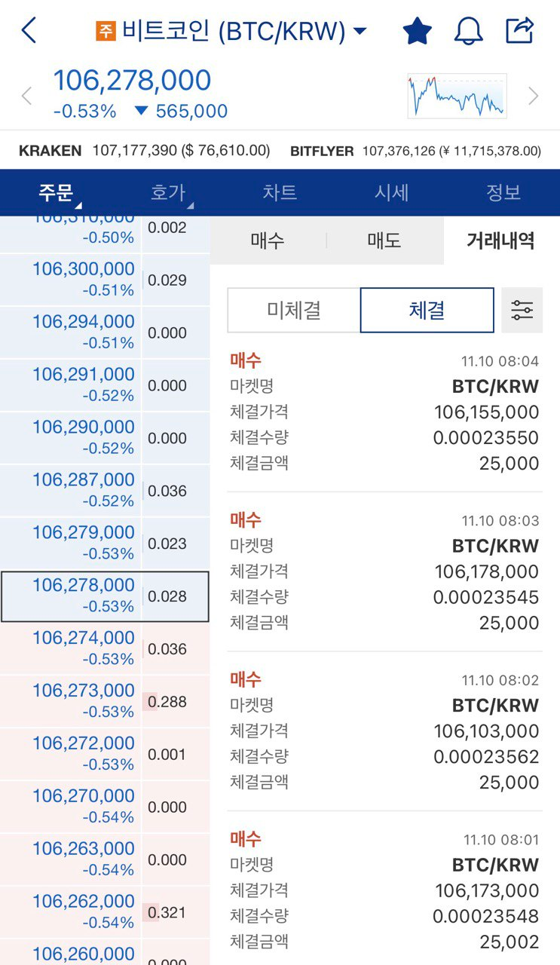Open the price alert bell icon

[468, 32]
